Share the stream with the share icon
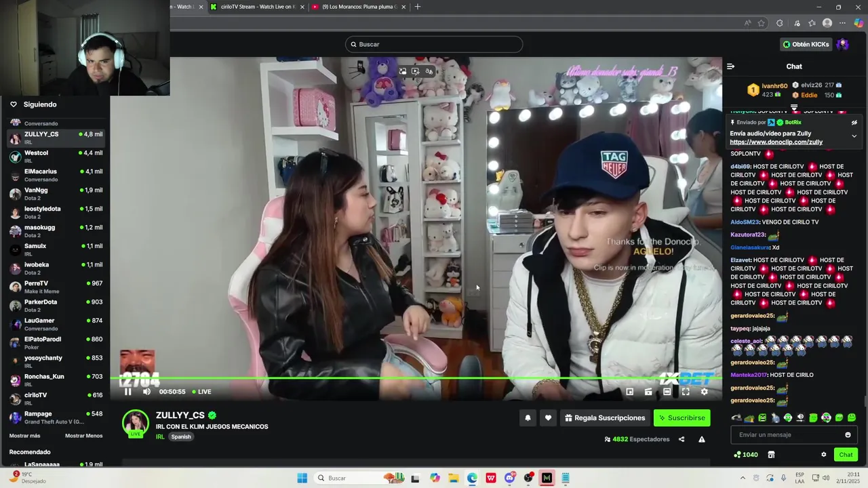 point(682,439)
